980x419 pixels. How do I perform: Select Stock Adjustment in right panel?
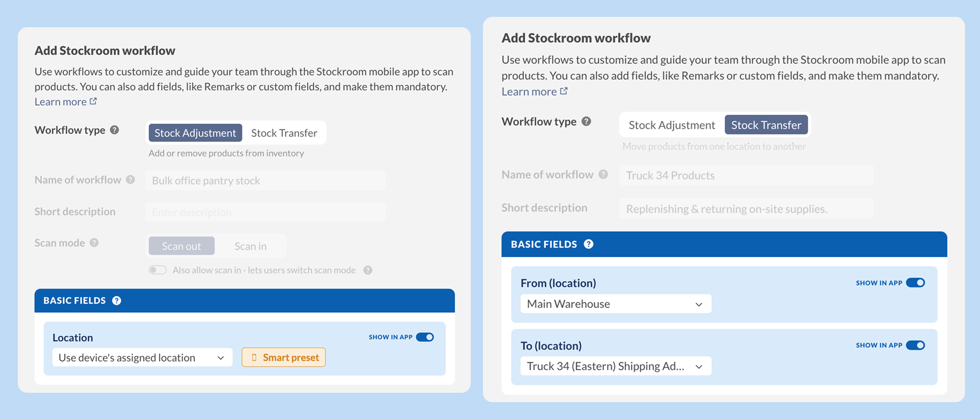671,125
